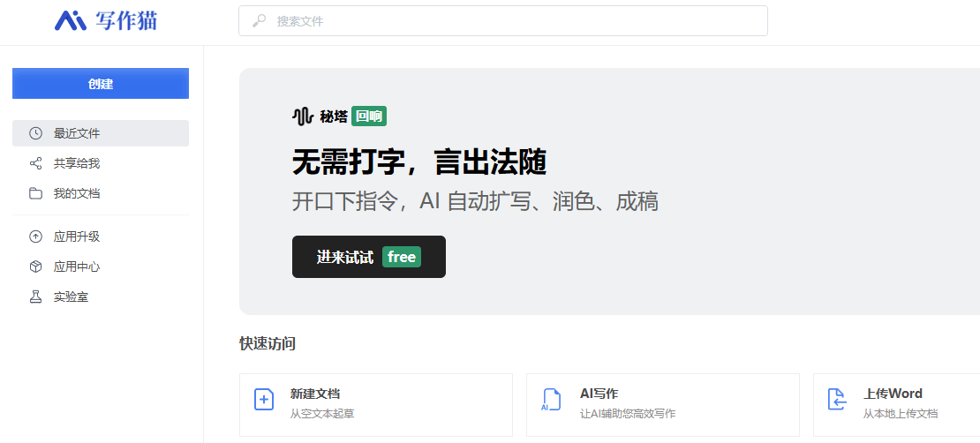Click the 写作猫 brand name text
Screen dimensions: 980x443
coord(126,20)
